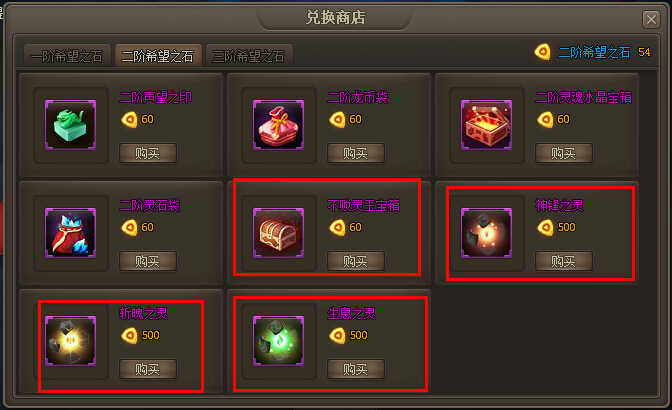Buy the 斩魄之灵 item
The width and height of the screenshot is (672, 410).
pos(148,369)
